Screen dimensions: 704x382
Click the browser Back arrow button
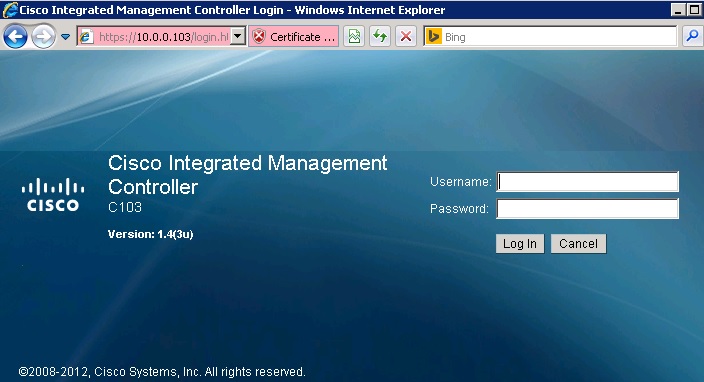[15, 37]
